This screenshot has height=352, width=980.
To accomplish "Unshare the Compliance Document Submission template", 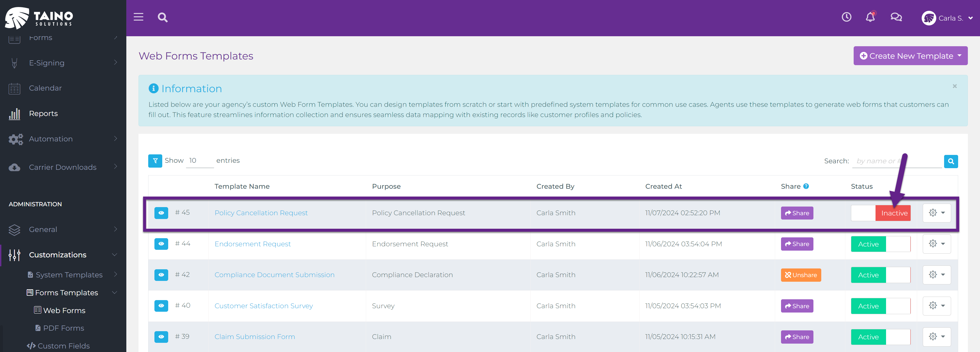I will click(x=801, y=275).
